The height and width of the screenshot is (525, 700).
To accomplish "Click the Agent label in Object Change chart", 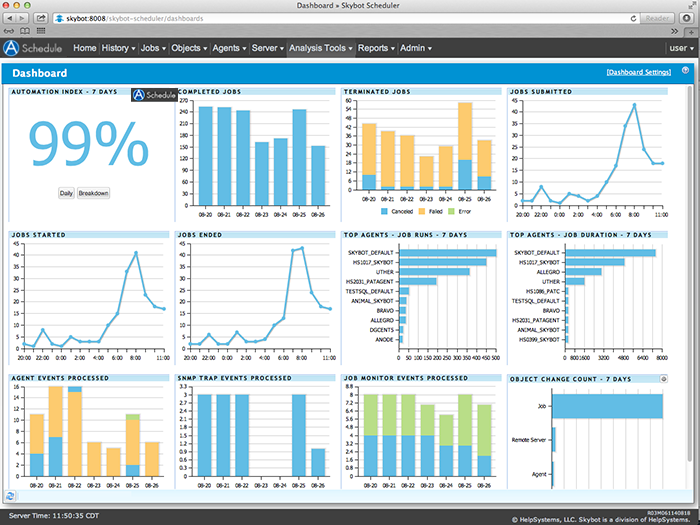I will 539,474.
